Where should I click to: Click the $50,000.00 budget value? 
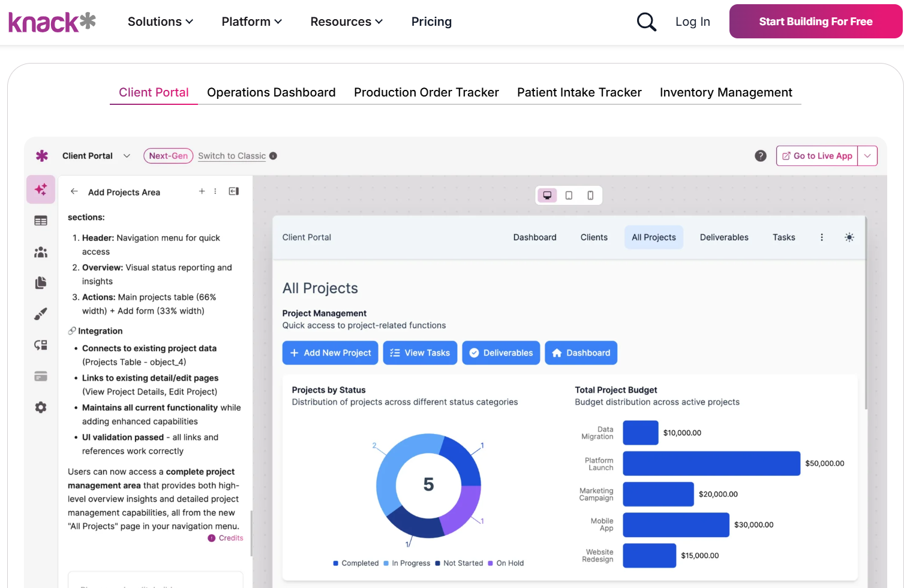tap(825, 463)
